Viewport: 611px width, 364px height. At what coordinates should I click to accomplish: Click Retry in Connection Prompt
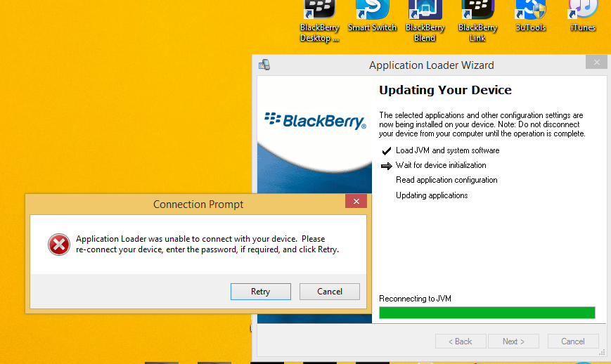[x=261, y=292]
